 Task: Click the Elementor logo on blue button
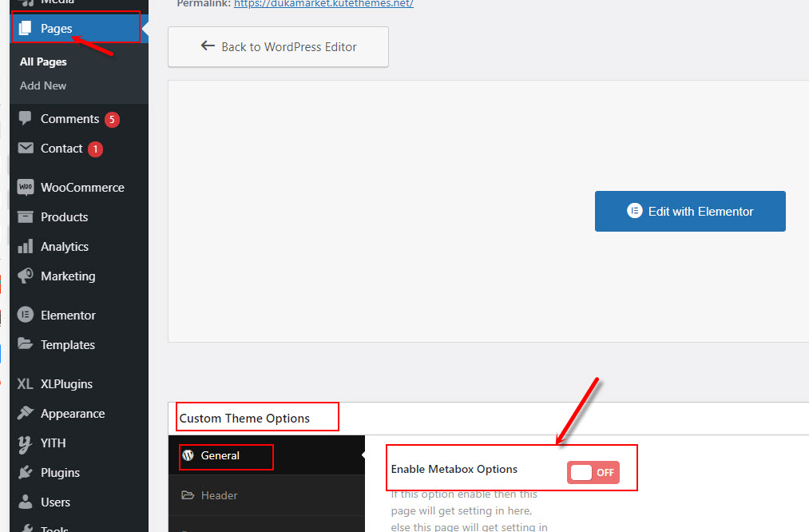coord(634,211)
